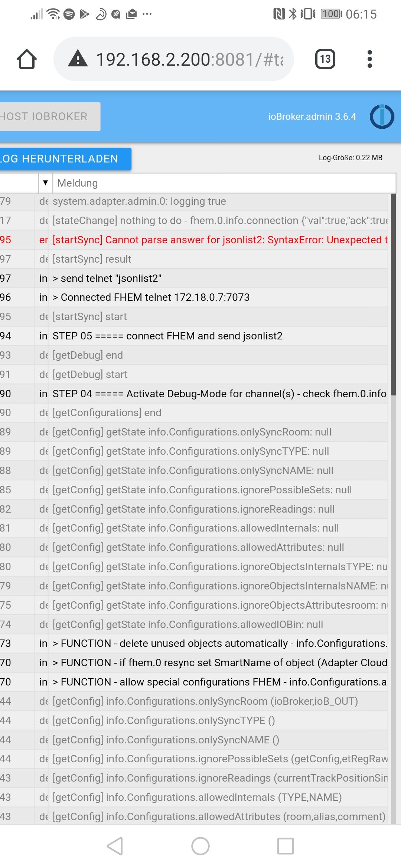Tap the insecure connection warning triangle
Image resolution: width=401 pixels, height=868 pixels.
click(78, 59)
